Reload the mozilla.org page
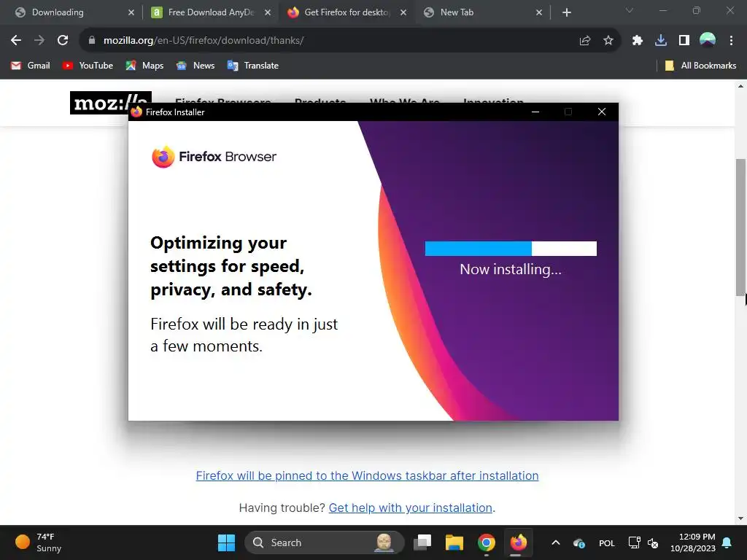The height and width of the screenshot is (560, 747). (x=63, y=41)
